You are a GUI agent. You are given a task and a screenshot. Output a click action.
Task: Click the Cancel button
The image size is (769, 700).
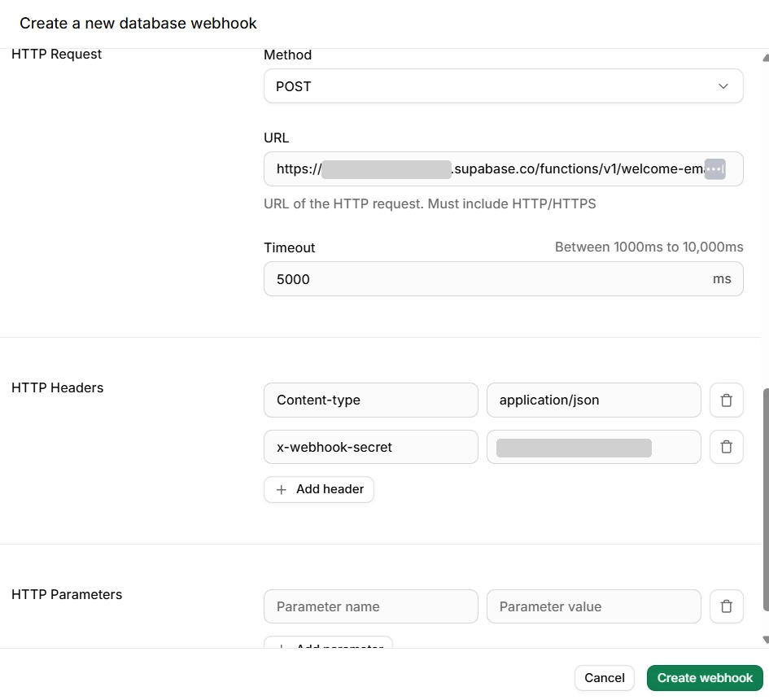[x=604, y=677]
